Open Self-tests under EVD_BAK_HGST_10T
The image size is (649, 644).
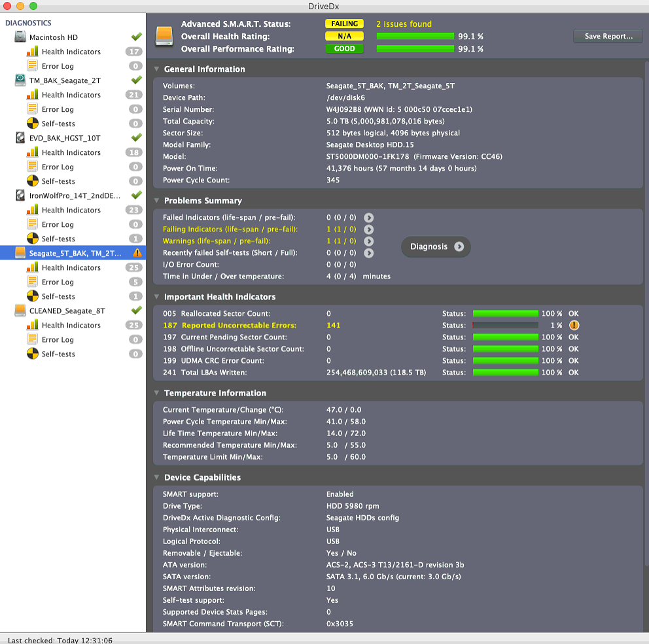[58, 181]
